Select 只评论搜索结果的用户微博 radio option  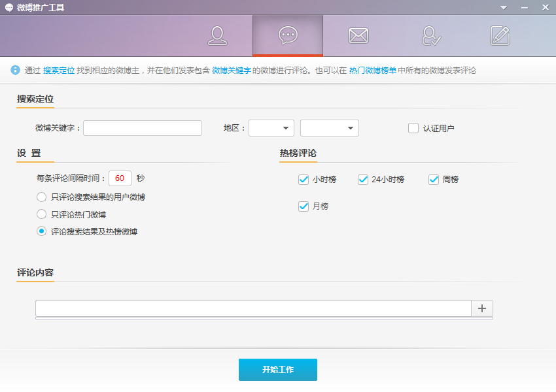coord(41,197)
